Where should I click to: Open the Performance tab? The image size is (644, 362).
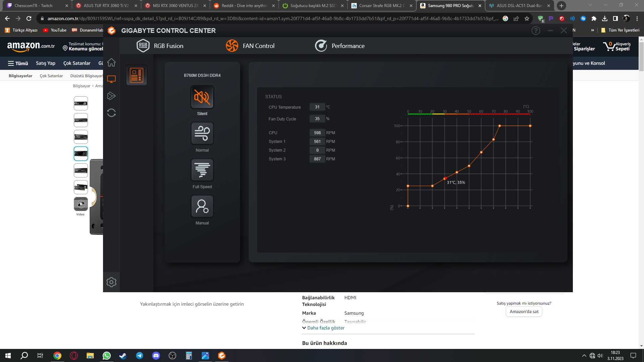(340, 46)
